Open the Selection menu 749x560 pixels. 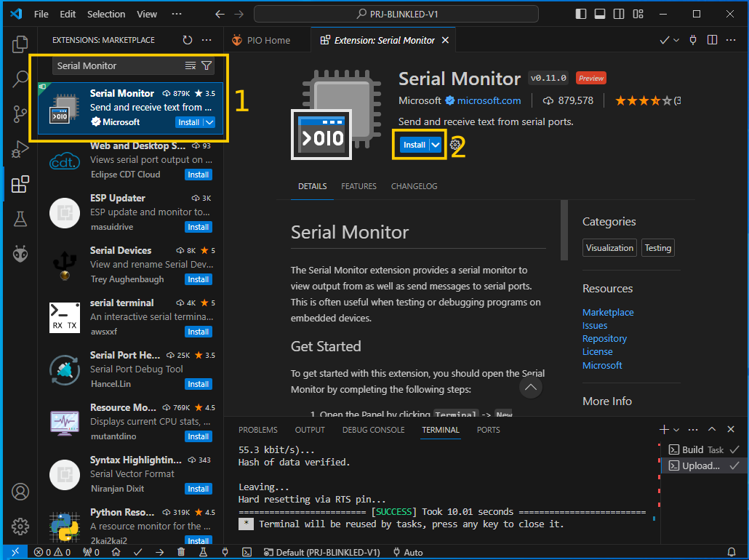point(106,15)
